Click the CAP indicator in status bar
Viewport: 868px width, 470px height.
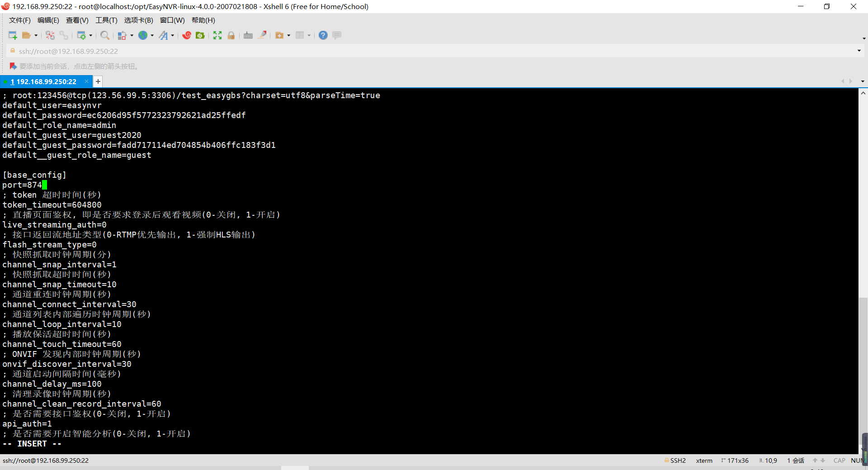pyautogui.click(x=840, y=461)
